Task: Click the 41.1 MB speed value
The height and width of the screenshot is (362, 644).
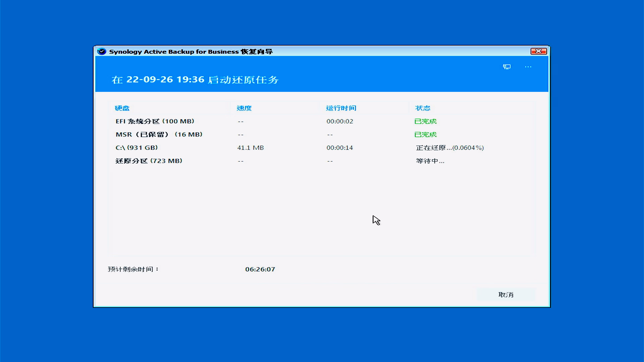Action: click(250, 147)
